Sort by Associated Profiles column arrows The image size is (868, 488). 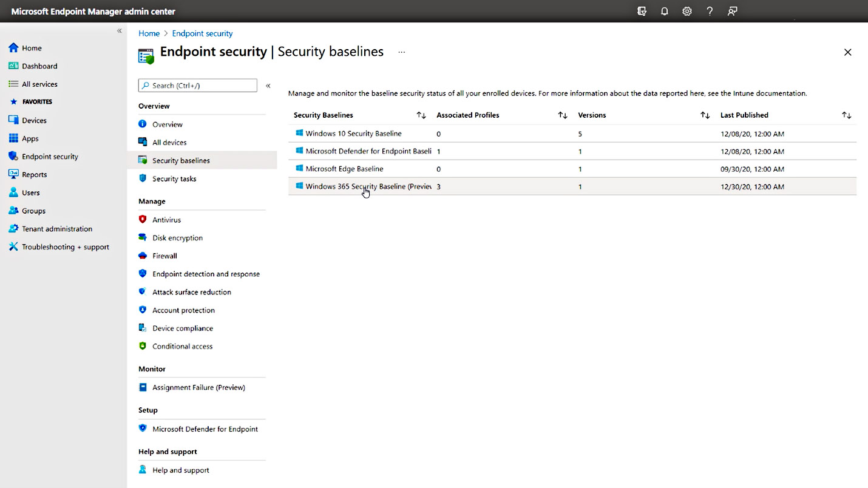click(x=563, y=115)
